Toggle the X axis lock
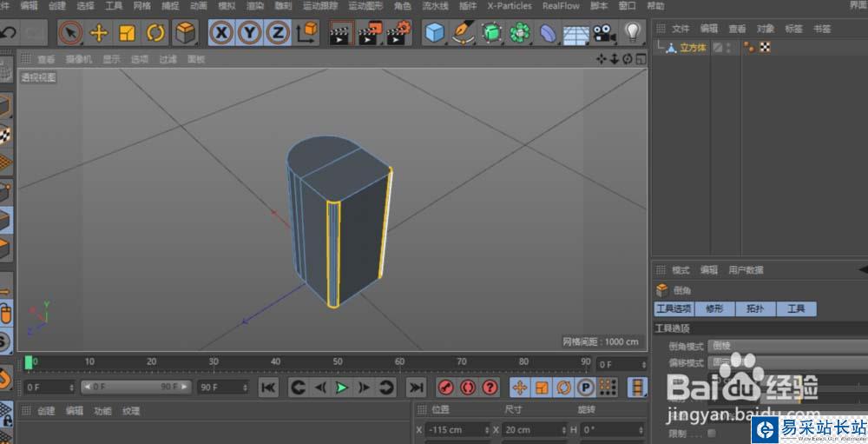This screenshot has height=444, width=868. point(222,34)
